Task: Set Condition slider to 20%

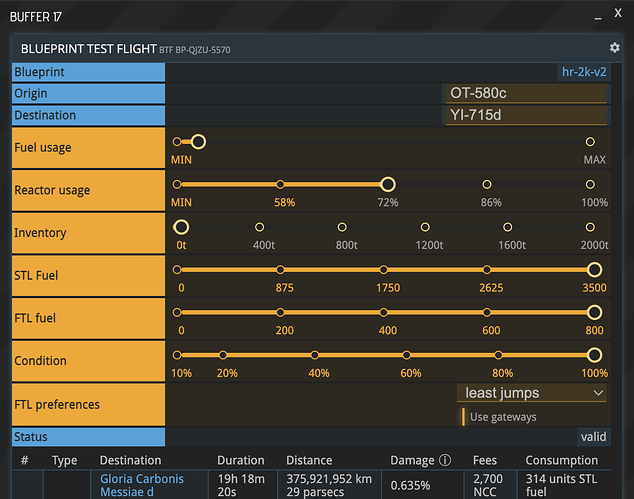Action: point(223,355)
